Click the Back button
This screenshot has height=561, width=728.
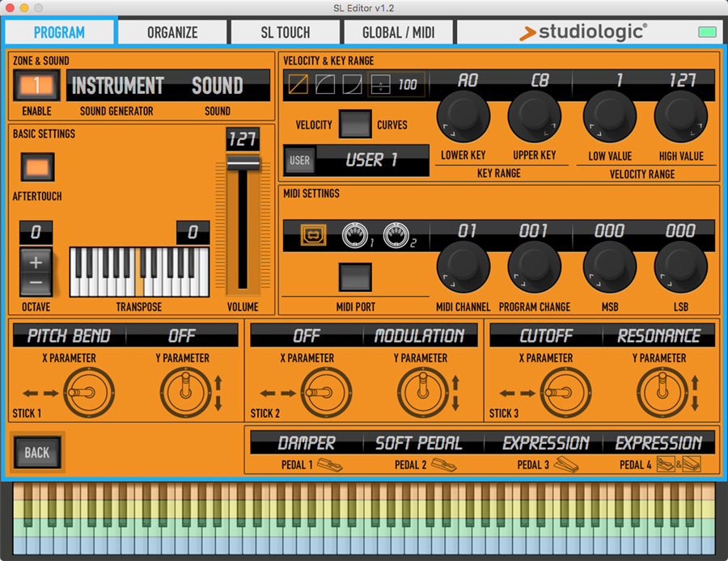click(x=36, y=453)
